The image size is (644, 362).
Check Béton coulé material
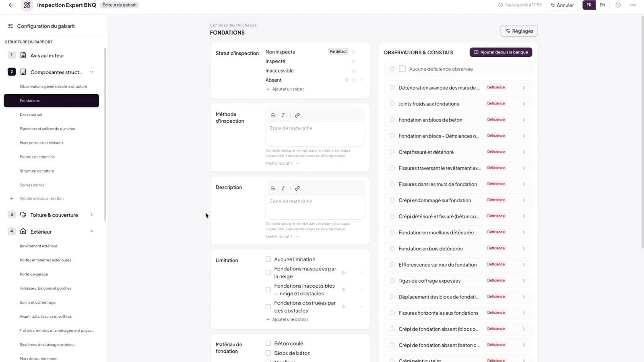[x=268, y=343]
